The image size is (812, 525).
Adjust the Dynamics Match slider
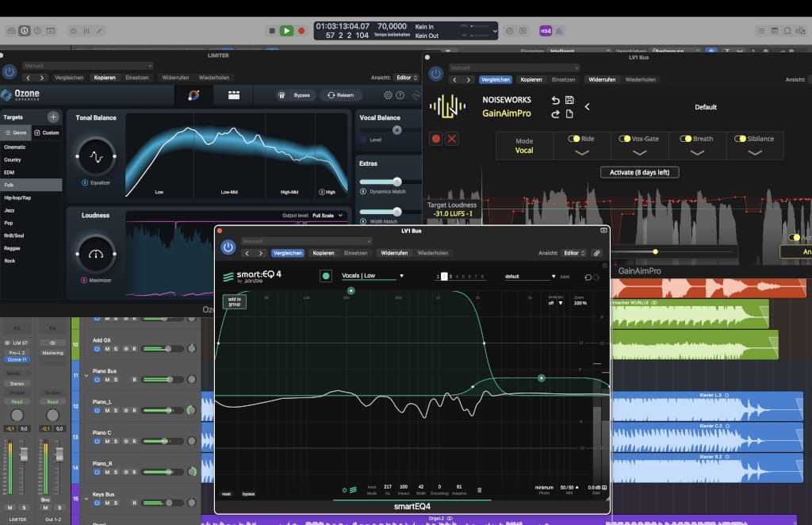click(396, 182)
